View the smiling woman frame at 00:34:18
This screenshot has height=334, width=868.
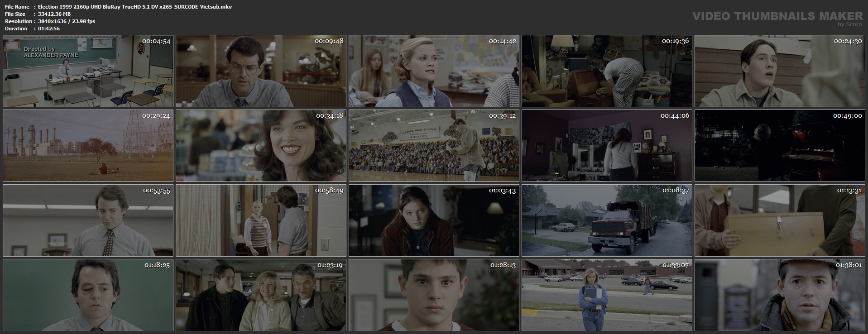[261, 146]
